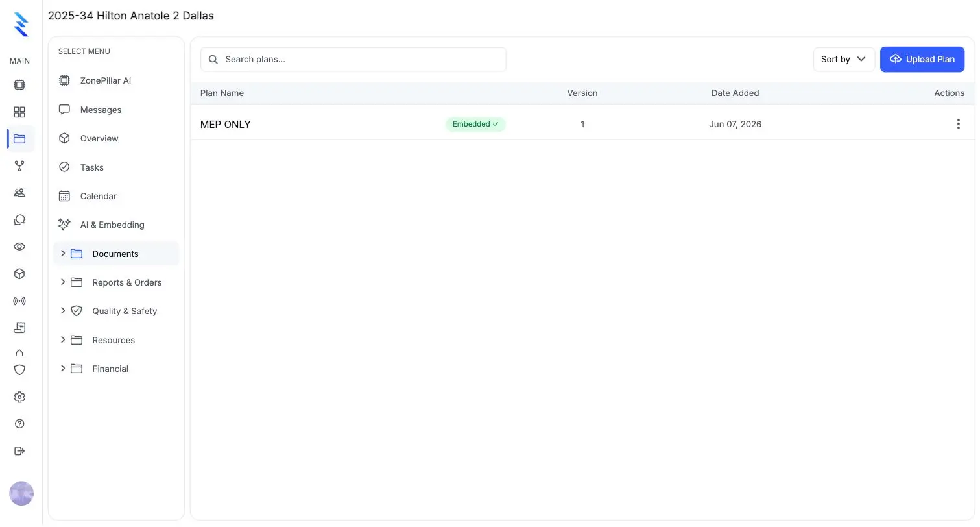Expand the Documents folder chevron

pyautogui.click(x=63, y=254)
